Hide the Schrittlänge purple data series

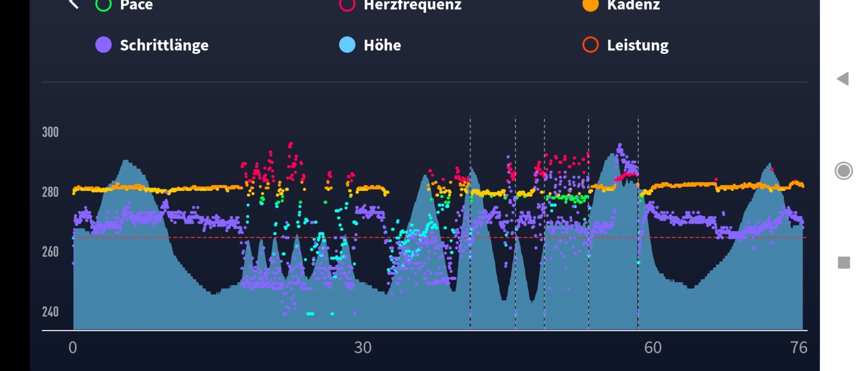point(104,45)
